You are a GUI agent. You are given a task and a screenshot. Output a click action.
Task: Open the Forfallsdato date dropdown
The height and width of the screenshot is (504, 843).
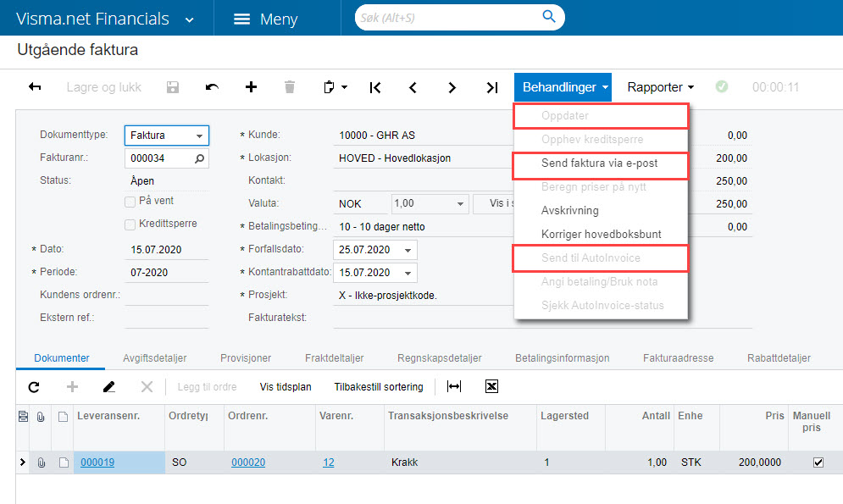(408, 251)
